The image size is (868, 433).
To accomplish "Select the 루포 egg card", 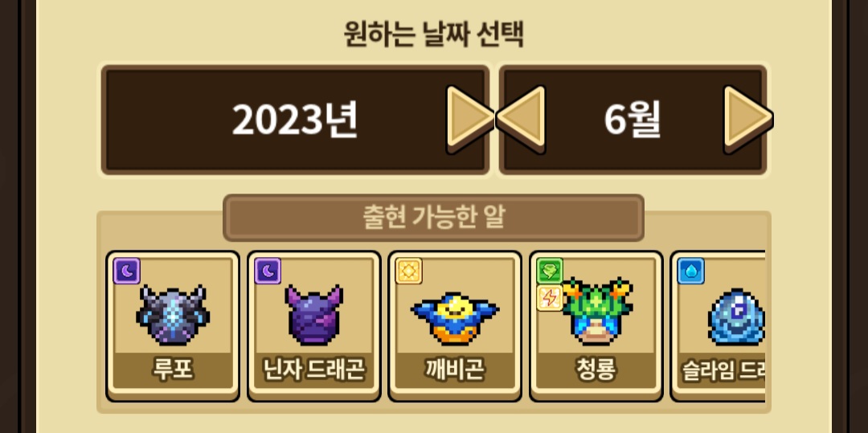I will [173, 326].
